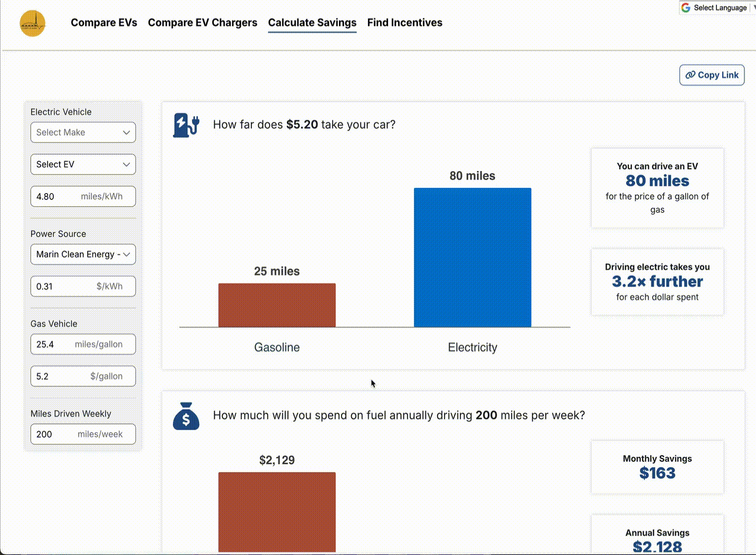Edit the 5.2 $/gallon gas price field
This screenshot has width=756, height=555.
(83, 376)
